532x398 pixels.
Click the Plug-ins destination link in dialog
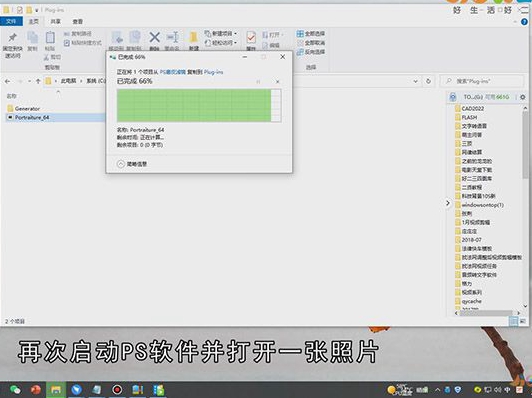click(x=213, y=72)
